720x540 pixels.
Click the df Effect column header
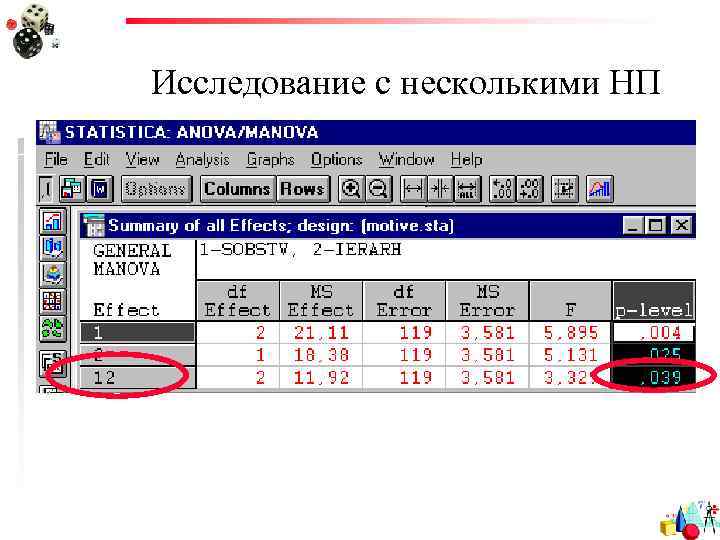pos(237,301)
